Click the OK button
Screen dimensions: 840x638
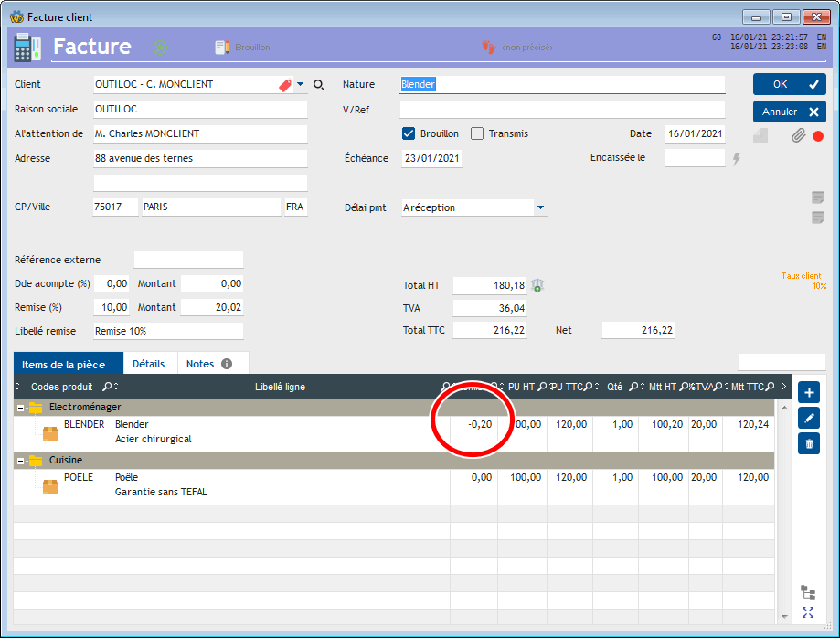tap(789, 84)
